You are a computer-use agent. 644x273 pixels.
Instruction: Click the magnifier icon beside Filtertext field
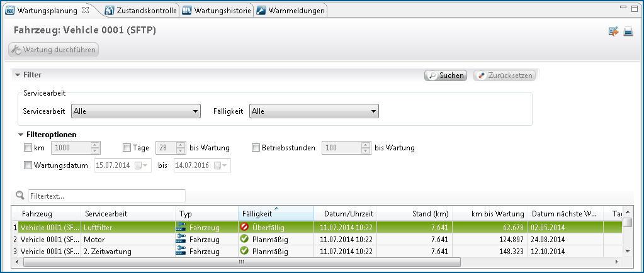[x=20, y=196]
